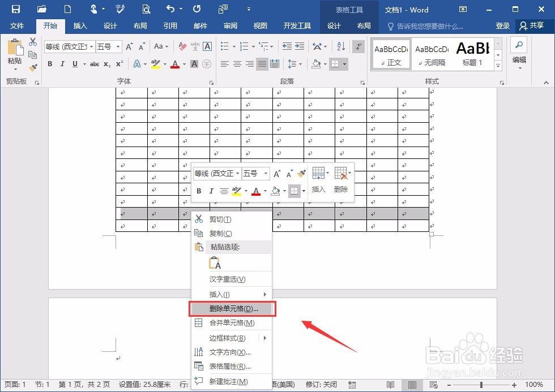Click the Save icon in Quick Access Toolbar
This screenshot has height=392, width=555.
(15, 9)
